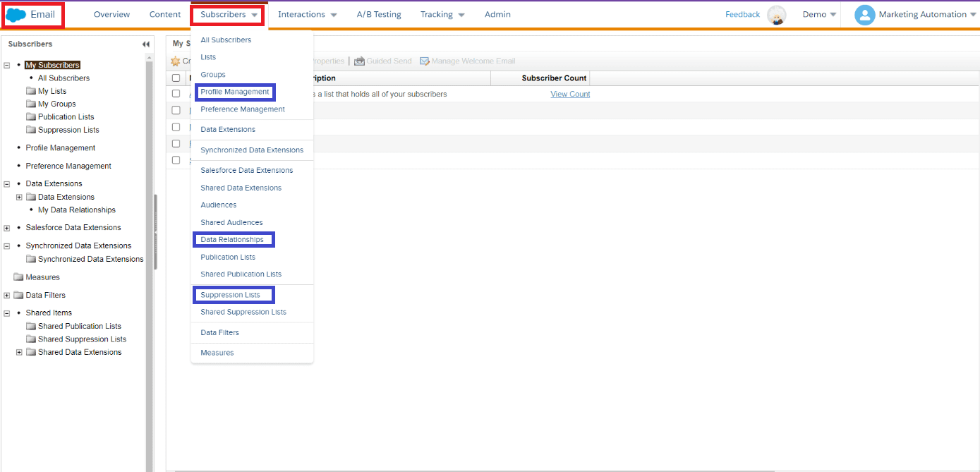This screenshot has width=980, height=472.
Task: Click the Salesforce cloud logo
Action: tap(16, 15)
